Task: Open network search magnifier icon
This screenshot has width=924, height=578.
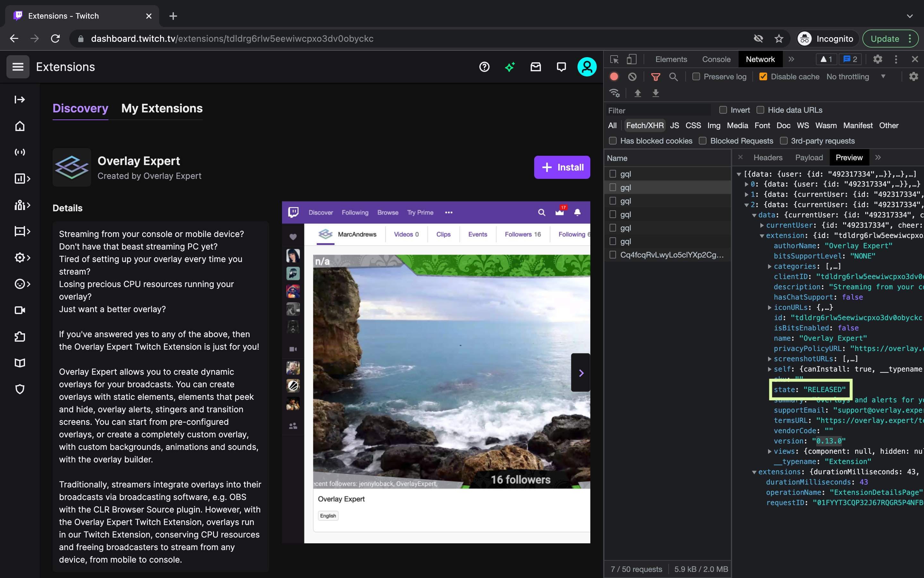Action: pos(673,77)
